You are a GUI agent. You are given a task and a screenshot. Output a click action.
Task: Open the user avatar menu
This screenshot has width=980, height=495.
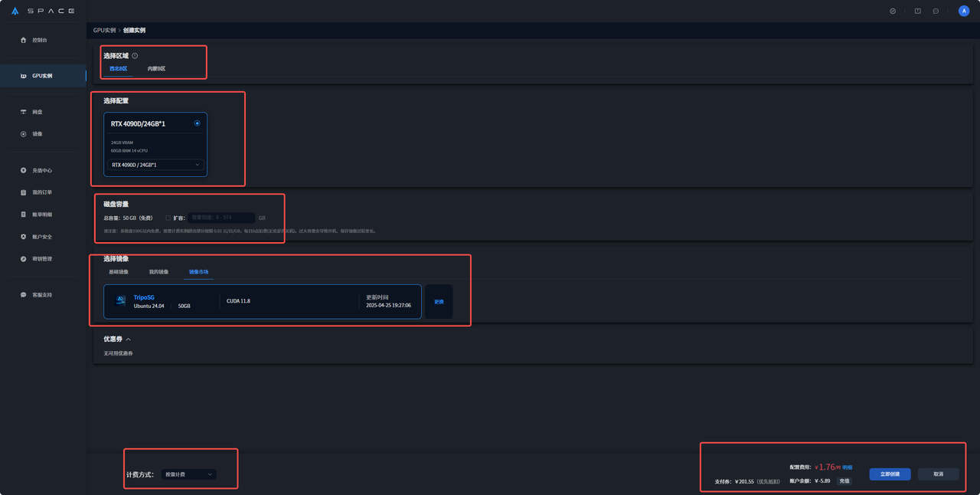point(963,11)
